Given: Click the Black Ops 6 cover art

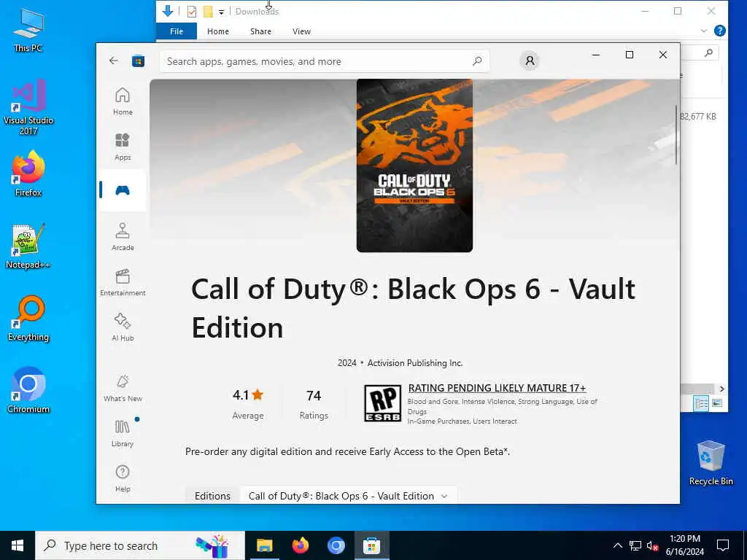Looking at the screenshot, I should click(x=414, y=166).
